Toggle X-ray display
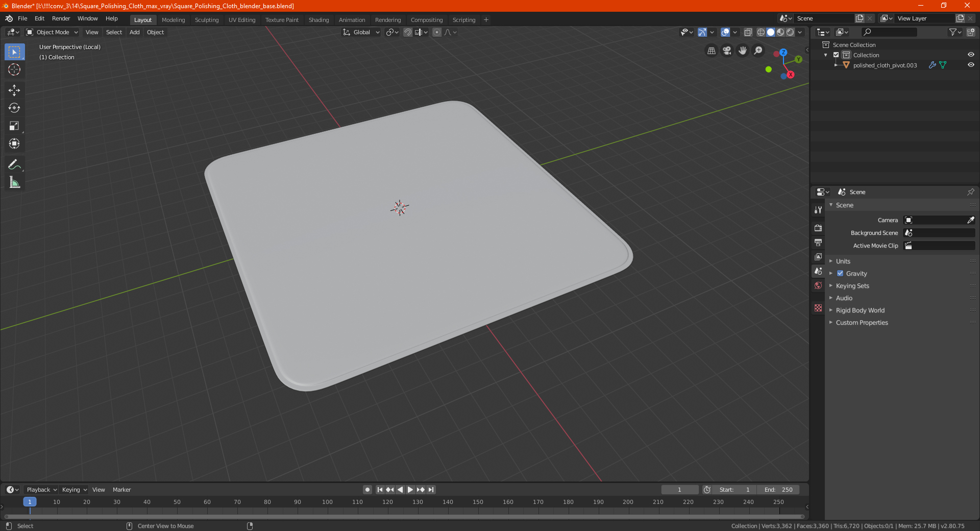Image resolution: width=980 pixels, height=531 pixels. (x=748, y=32)
